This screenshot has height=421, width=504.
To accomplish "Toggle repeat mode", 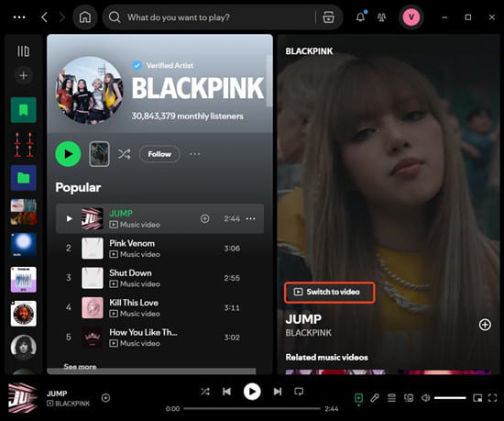I will 299,392.
